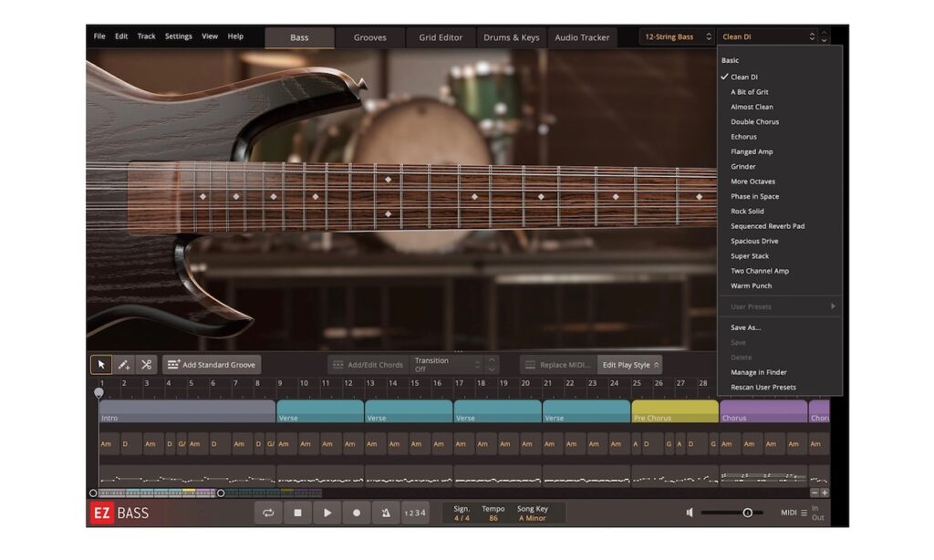Switch to the Grooves tab
This screenshot has width=934, height=560.
tap(370, 37)
